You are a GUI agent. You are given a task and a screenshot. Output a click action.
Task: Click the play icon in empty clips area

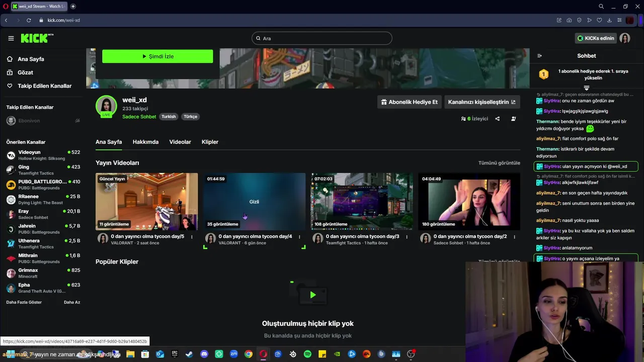313,295
